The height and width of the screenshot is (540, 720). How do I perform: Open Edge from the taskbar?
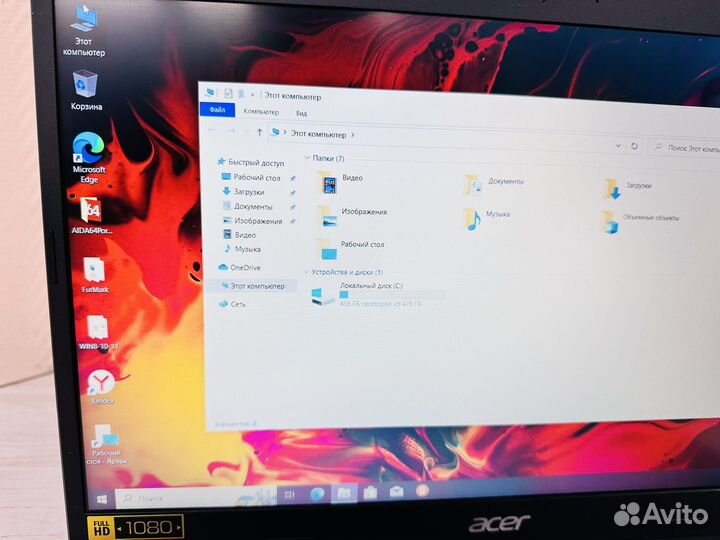[x=317, y=494]
